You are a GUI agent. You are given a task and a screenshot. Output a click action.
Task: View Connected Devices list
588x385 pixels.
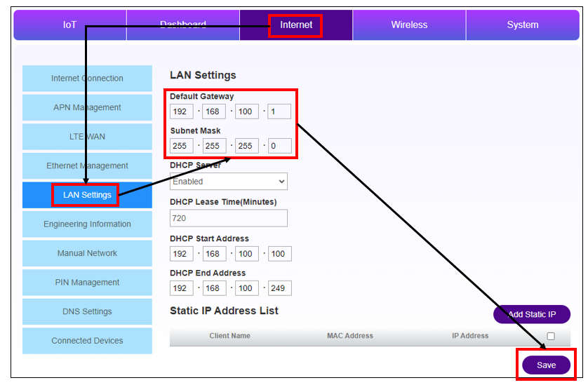tap(87, 341)
